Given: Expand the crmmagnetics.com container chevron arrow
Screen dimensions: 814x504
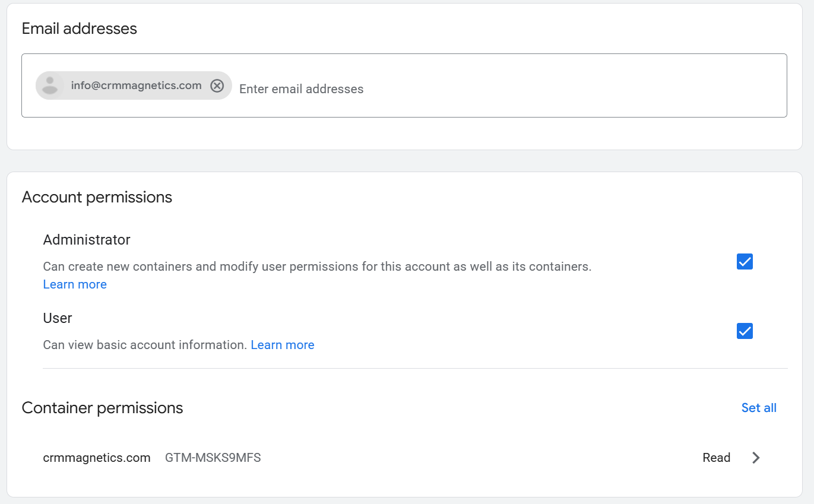Looking at the screenshot, I should click(x=756, y=458).
